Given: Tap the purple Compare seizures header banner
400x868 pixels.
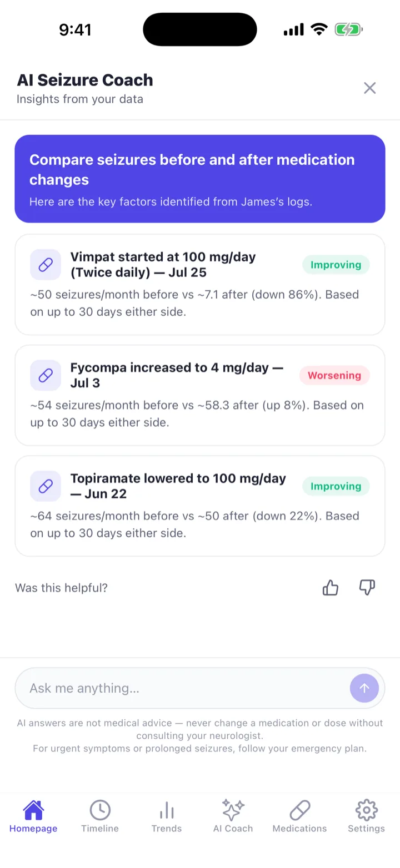Looking at the screenshot, I should coord(200,179).
